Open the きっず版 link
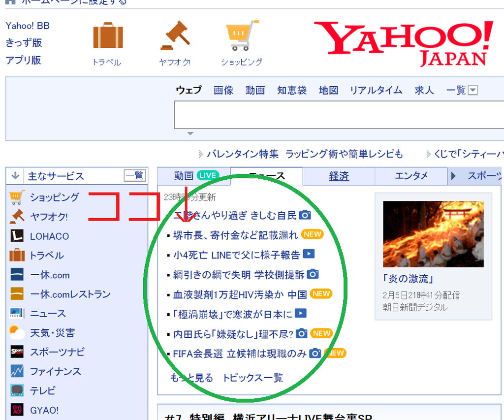504x420 pixels. (x=24, y=43)
